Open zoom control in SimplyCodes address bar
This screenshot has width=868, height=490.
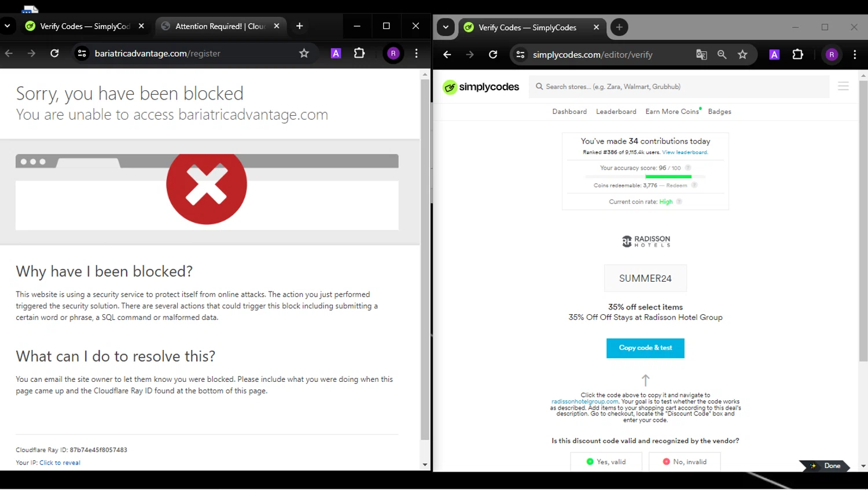tap(722, 54)
